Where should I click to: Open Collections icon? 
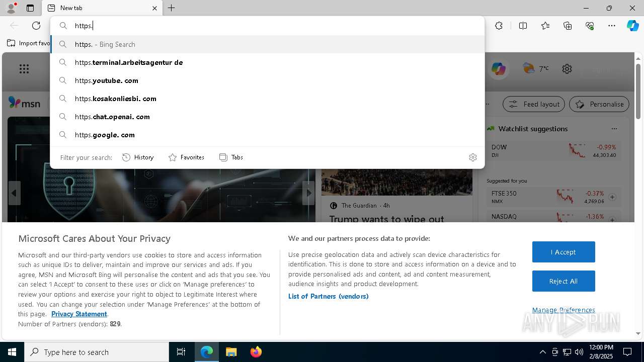point(568,26)
